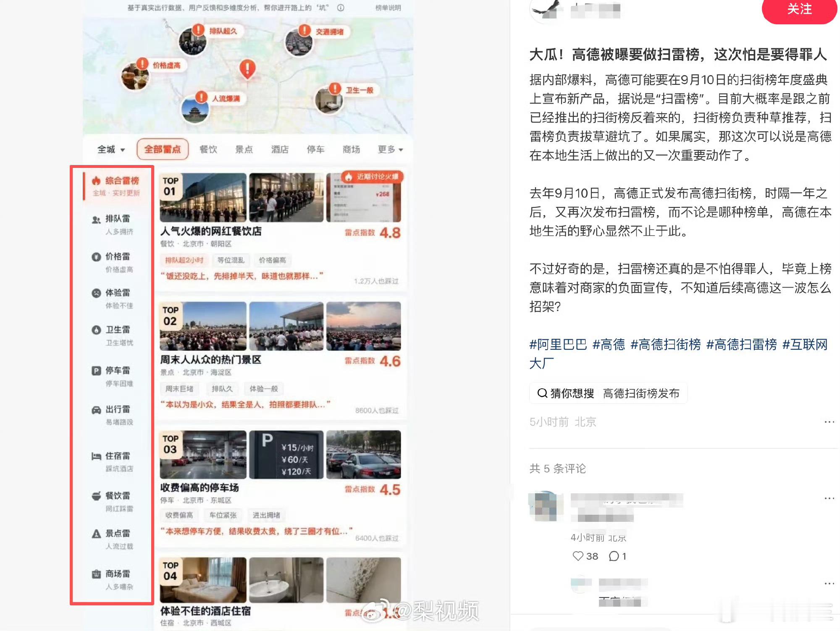Click the 周末巨堵 tag
The image size is (840, 631).
click(179, 389)
